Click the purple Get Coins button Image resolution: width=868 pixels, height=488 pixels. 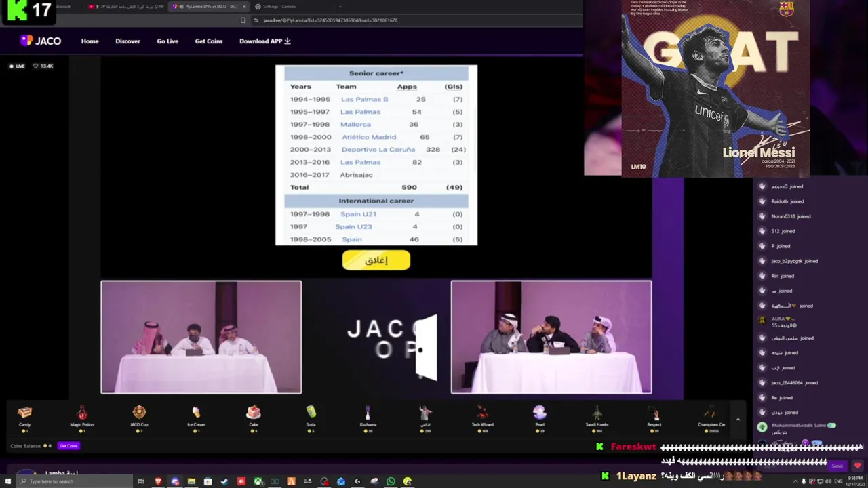pos(68,446)
